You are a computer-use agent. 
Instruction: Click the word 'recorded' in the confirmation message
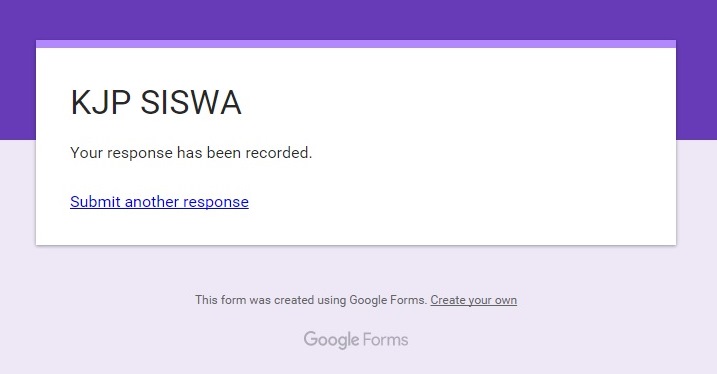(x=277, y=153)
